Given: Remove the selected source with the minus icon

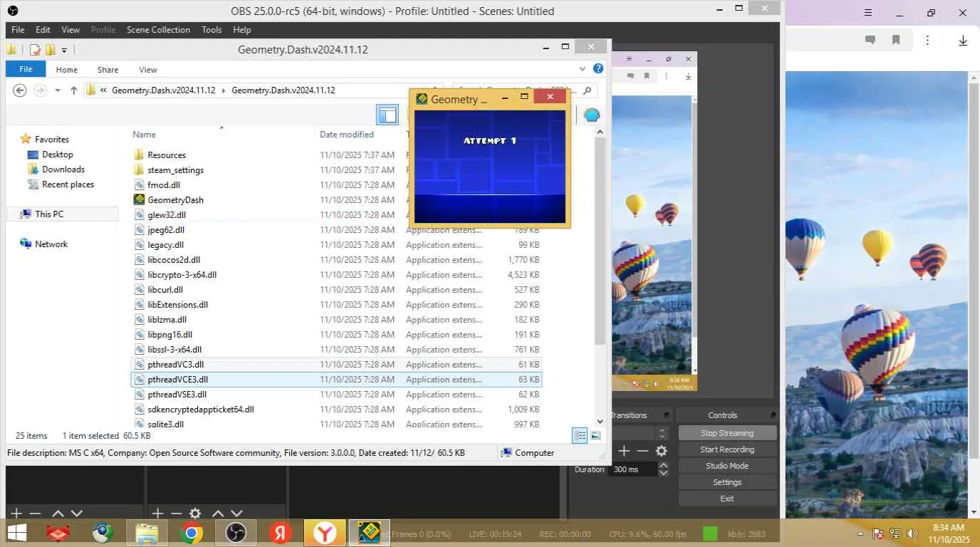Looking at the screenshot, I should (176, 514).
